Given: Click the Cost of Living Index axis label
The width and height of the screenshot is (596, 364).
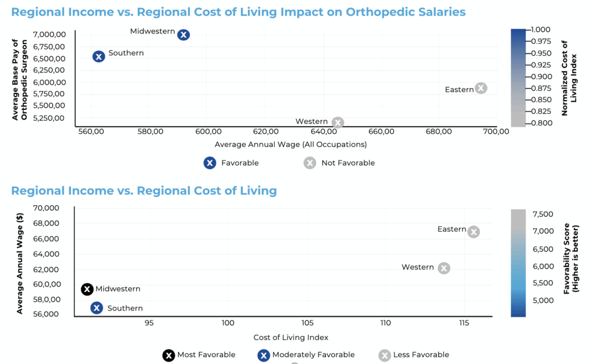Looking at the screenshot, I should 291,337.
